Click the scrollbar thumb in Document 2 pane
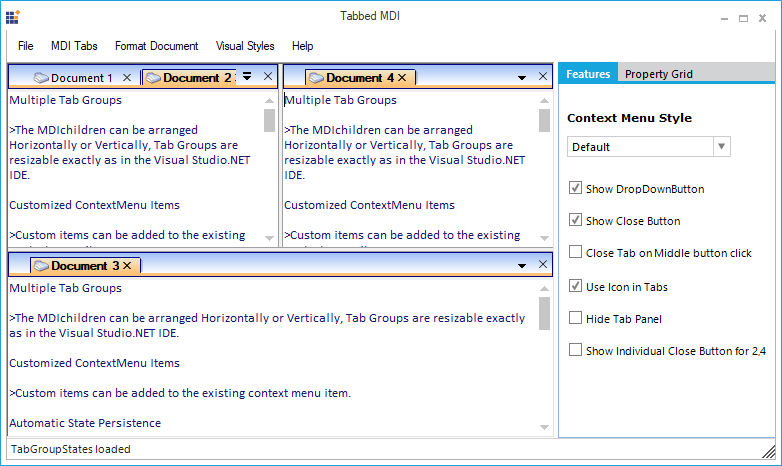Image resolution: width=782 pixels, height=466 pixels. click(x=269, y=120)
